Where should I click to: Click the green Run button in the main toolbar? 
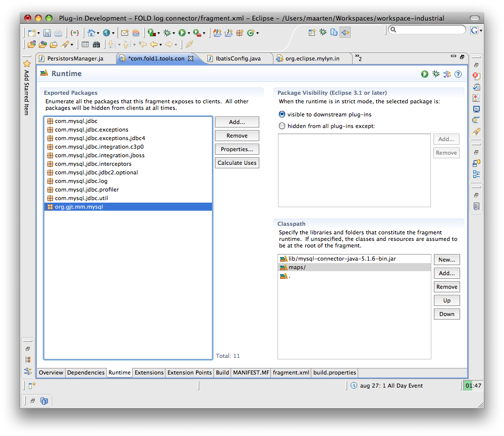(x=182, y=32)
